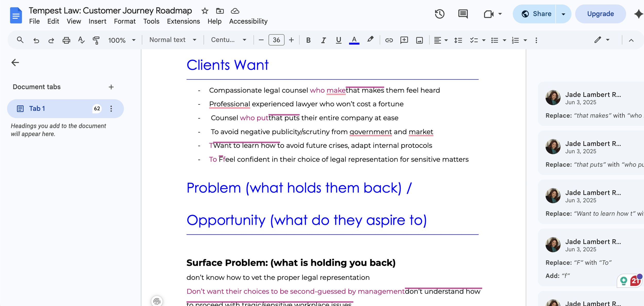Open version history clock icon

[x=440, y=14]
